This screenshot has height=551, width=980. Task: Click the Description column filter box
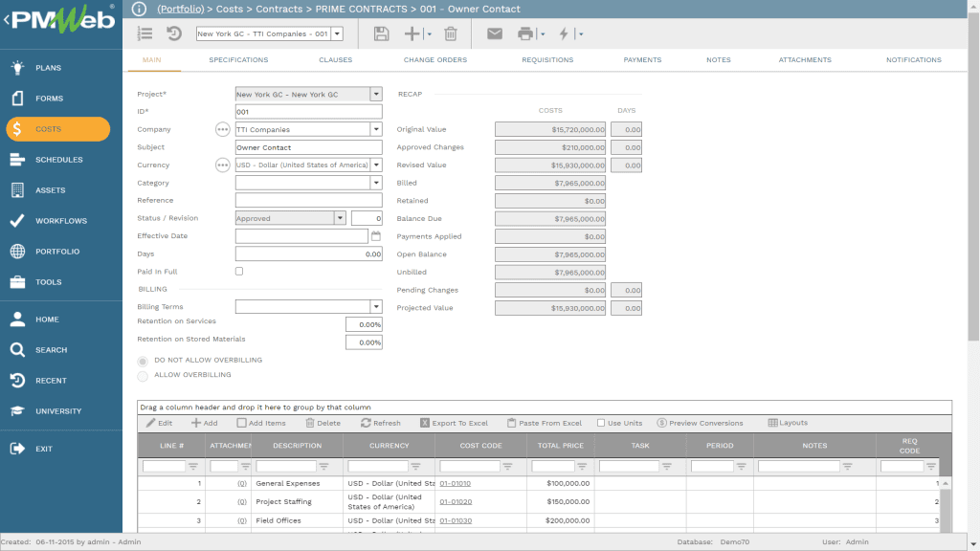pyautogui.click(x=286, y=466)
